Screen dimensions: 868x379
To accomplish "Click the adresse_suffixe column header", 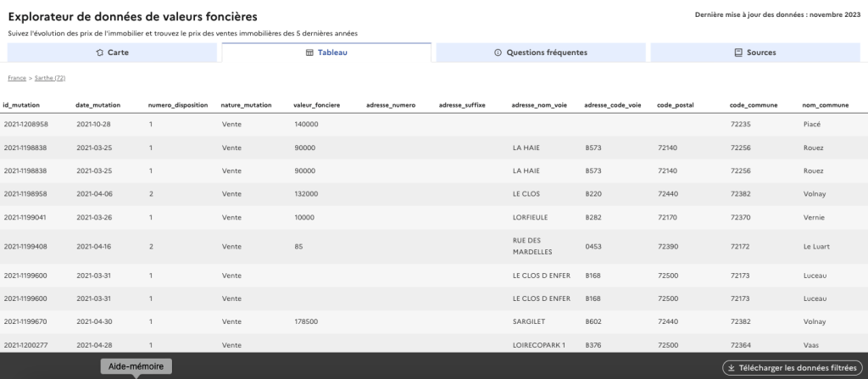I will 462,105.
